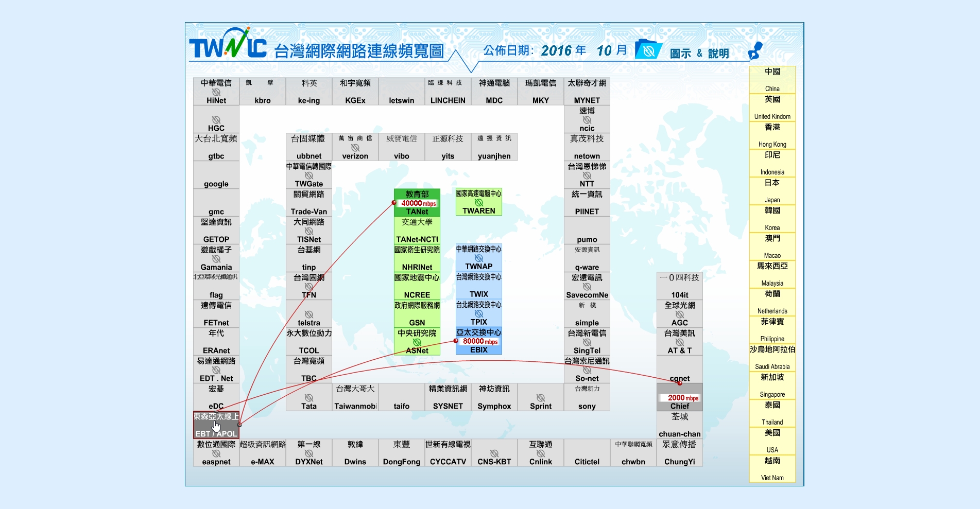
Task: Select the FETnet 遠傳電信 box
Action: point(216,314)
